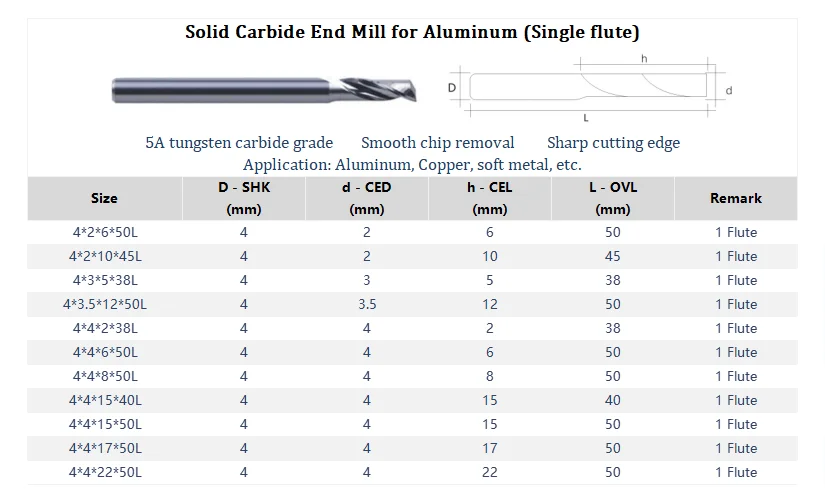Screen dimensions: 825x503
Task: Click the 'Size' column header
Action: (x=104, y=199)
